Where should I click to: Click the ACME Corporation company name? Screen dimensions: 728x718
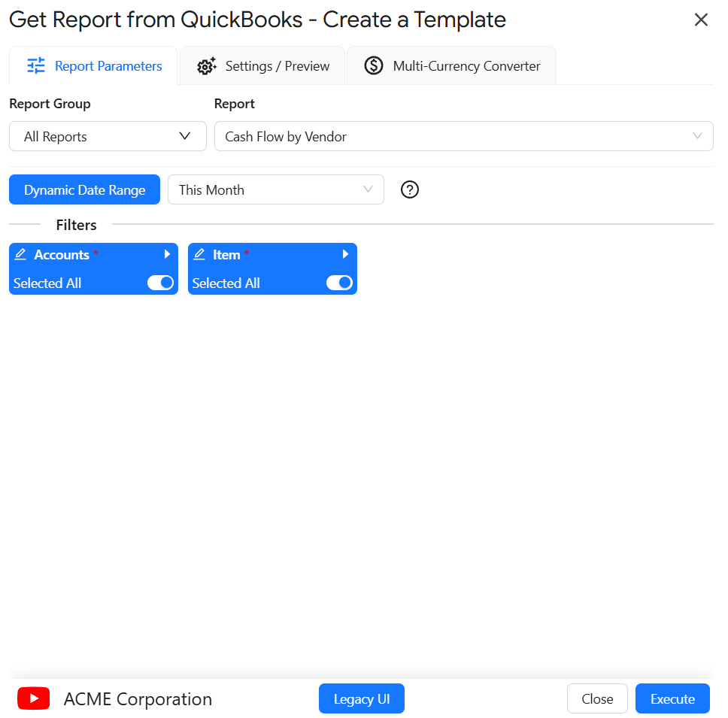[138, 699]
